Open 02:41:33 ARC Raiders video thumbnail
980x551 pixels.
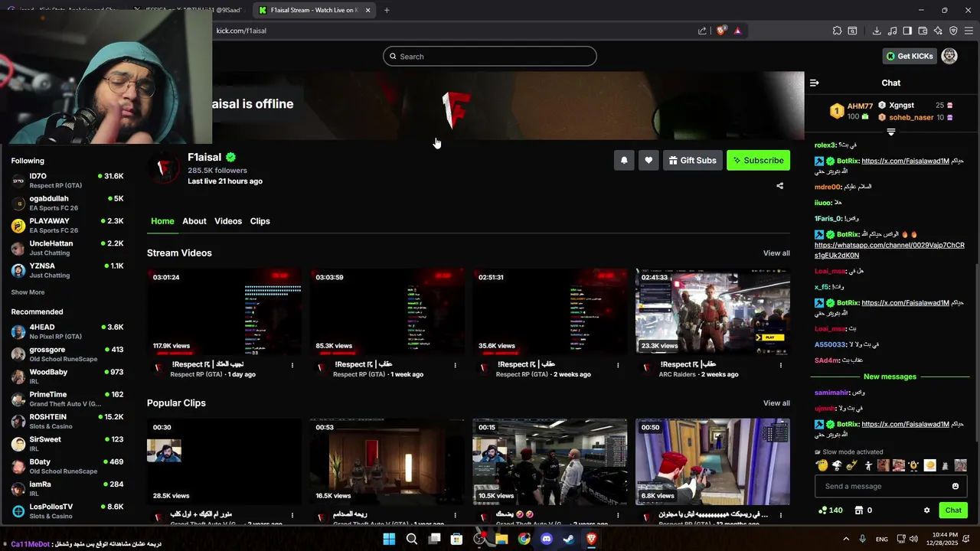[x=713, y=311]
